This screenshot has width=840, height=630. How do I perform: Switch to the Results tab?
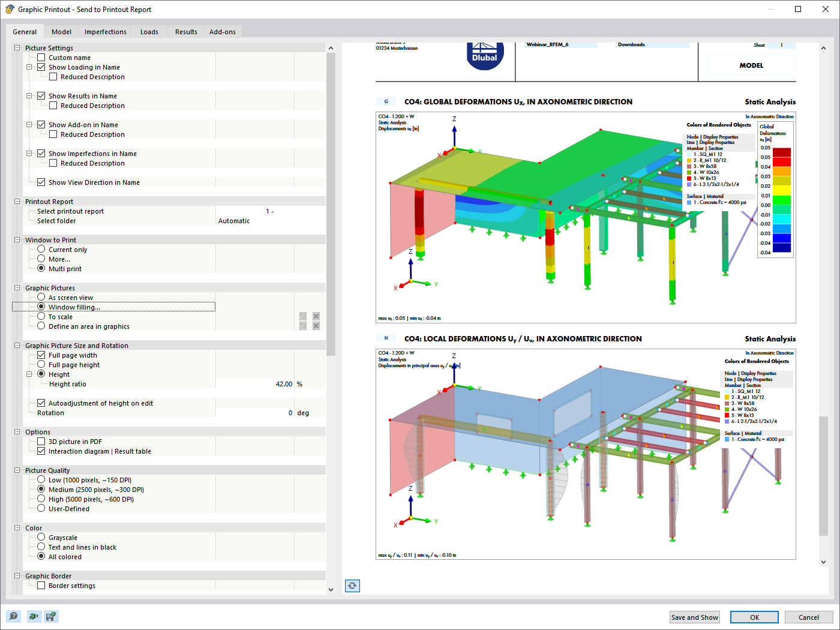pos(186,32)
